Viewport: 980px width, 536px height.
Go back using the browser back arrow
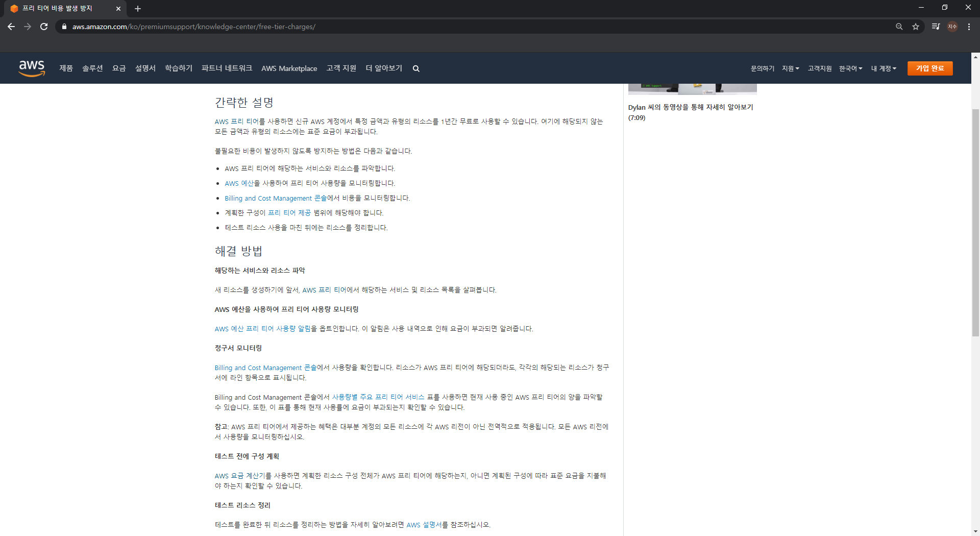pyautogui.click(x=11, y=27)
